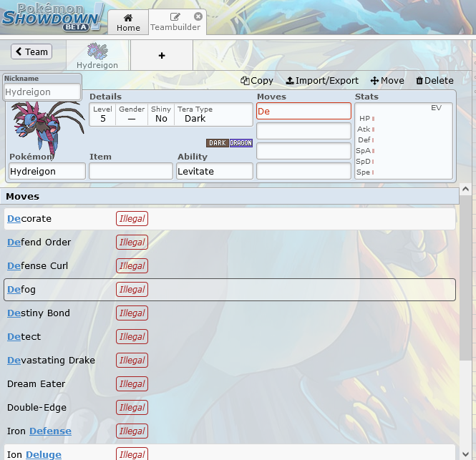Toggle the Shiny setting
Screen dimensions: 476x460
click(x=161, y=114)
